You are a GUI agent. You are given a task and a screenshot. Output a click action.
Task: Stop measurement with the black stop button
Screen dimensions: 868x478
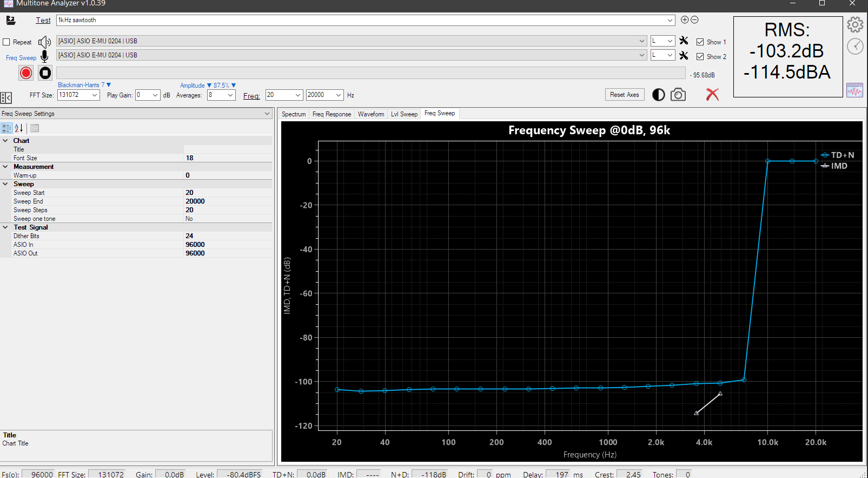tap(45, 73)
